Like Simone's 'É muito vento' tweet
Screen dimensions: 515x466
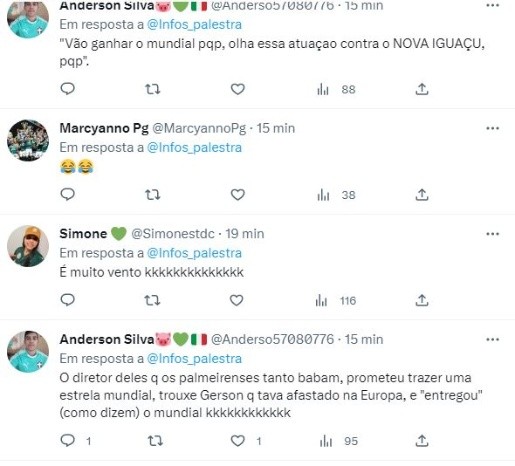coord(237,300)
